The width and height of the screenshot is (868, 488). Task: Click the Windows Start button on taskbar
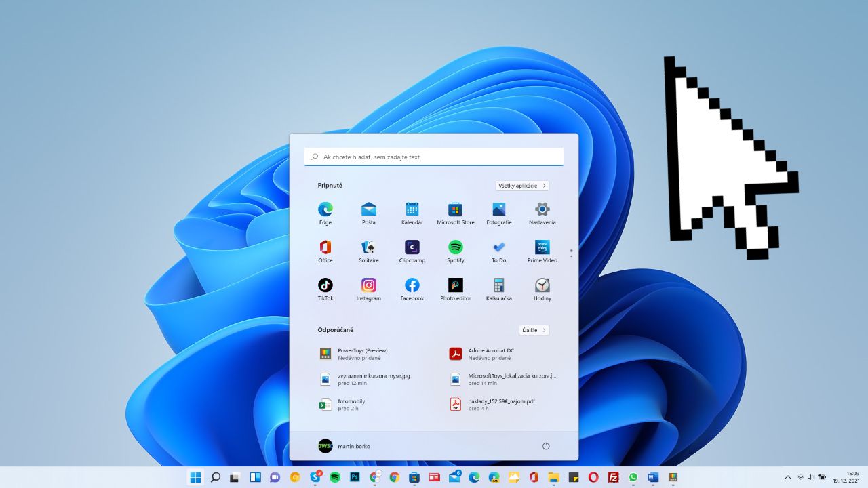coord(195,477)
